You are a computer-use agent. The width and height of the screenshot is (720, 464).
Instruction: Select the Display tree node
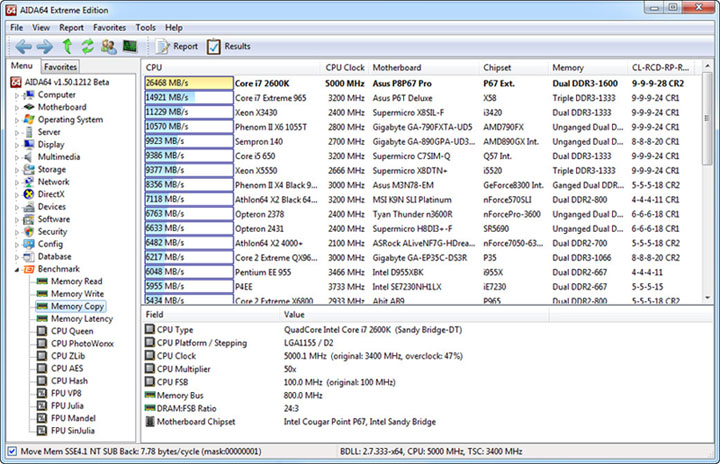(51, 144)
